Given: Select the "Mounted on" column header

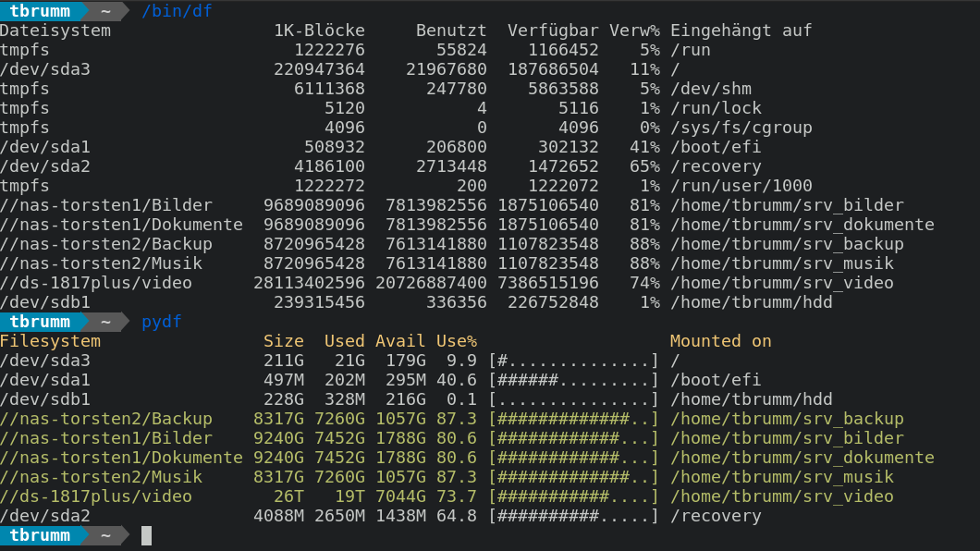Looking at the screenshot, I should (720, 341).
